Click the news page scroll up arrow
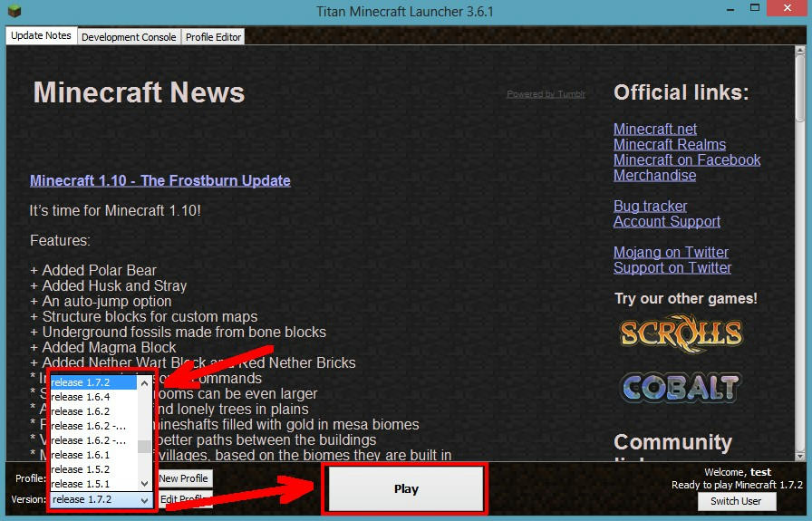This screenshot has width=812, height=521. (x=800, y=52)
